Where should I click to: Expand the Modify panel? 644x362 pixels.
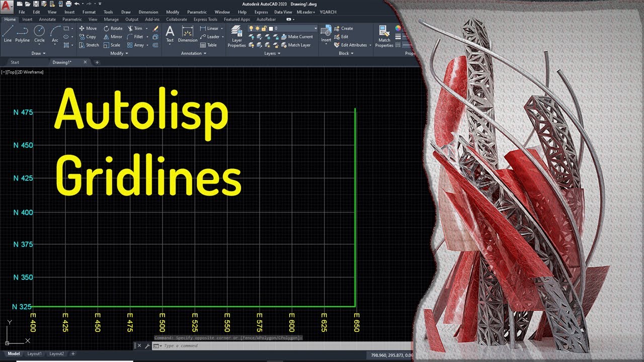(x=119, y=53)
